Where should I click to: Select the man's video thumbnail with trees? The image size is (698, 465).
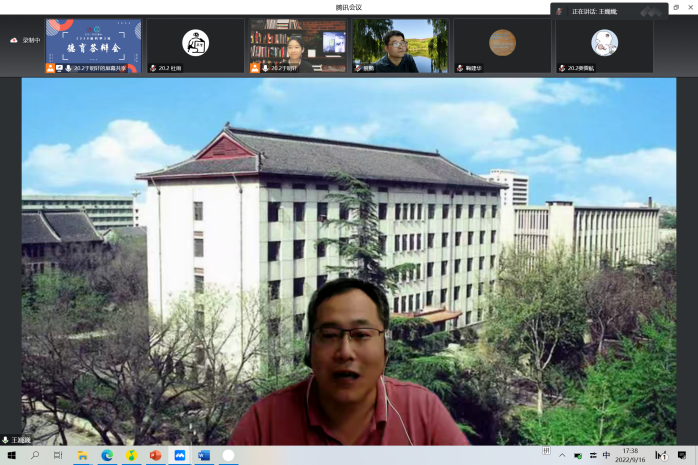[400, 45]
